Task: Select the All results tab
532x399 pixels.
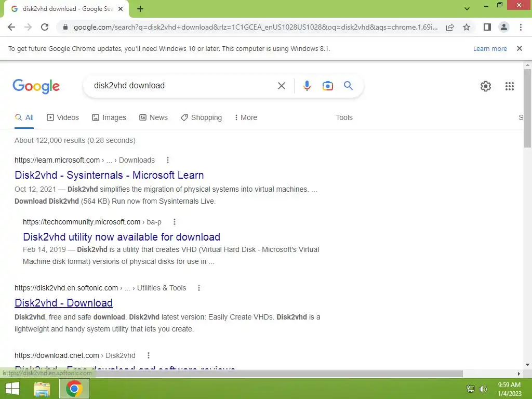Action: 24,118
